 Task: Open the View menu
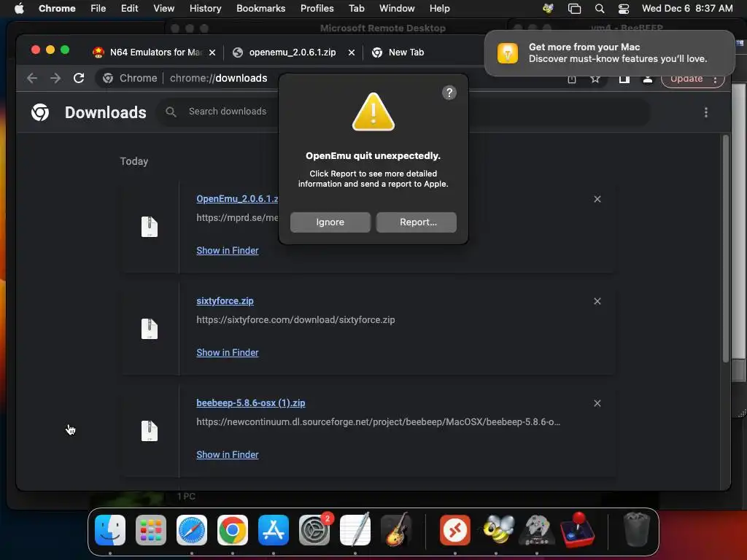click(x=163, y=8)
